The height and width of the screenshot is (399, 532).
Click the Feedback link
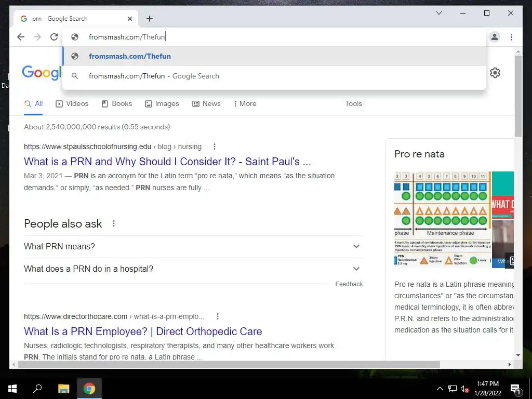(x=349, y=284)
